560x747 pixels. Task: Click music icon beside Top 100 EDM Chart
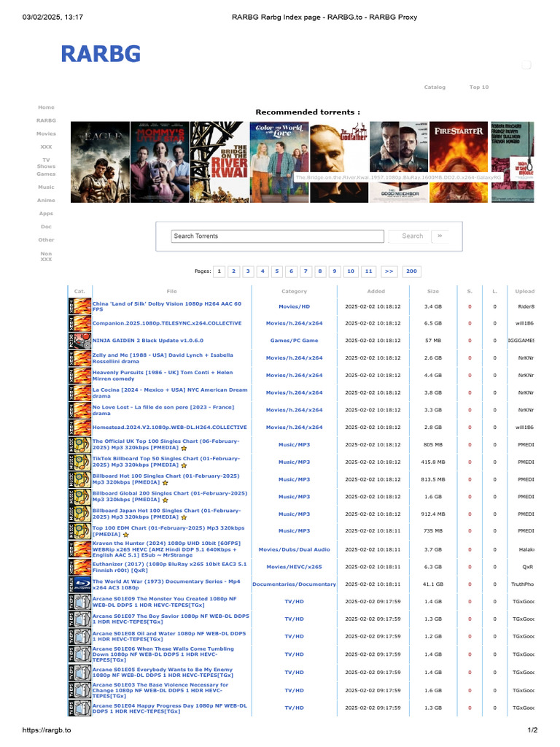(x=79, y=531)
